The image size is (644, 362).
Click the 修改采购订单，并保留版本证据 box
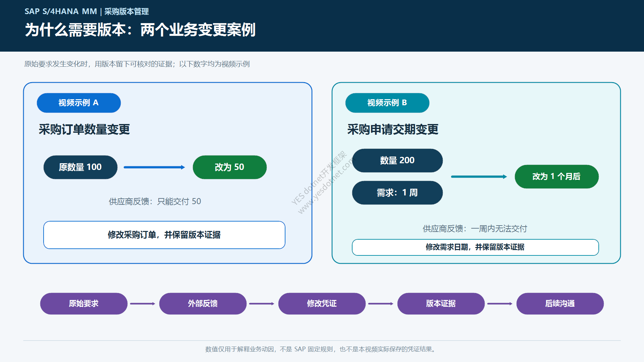tap(164, 235)
